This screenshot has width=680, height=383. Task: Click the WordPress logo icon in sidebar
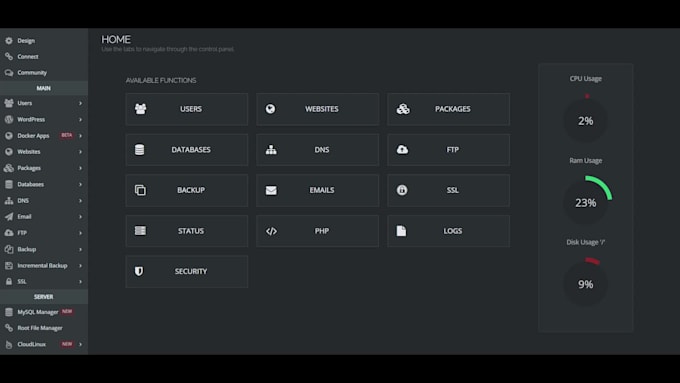point(9,119)
